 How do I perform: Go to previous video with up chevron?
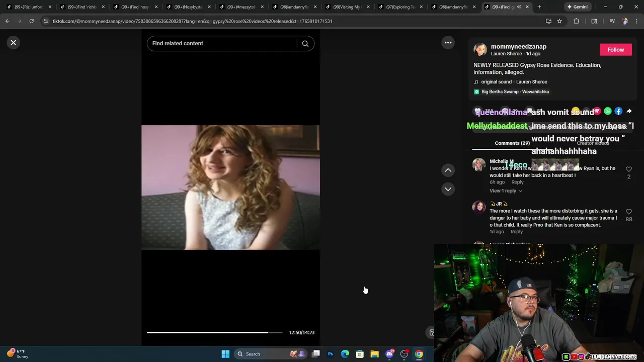coord(448,170)
